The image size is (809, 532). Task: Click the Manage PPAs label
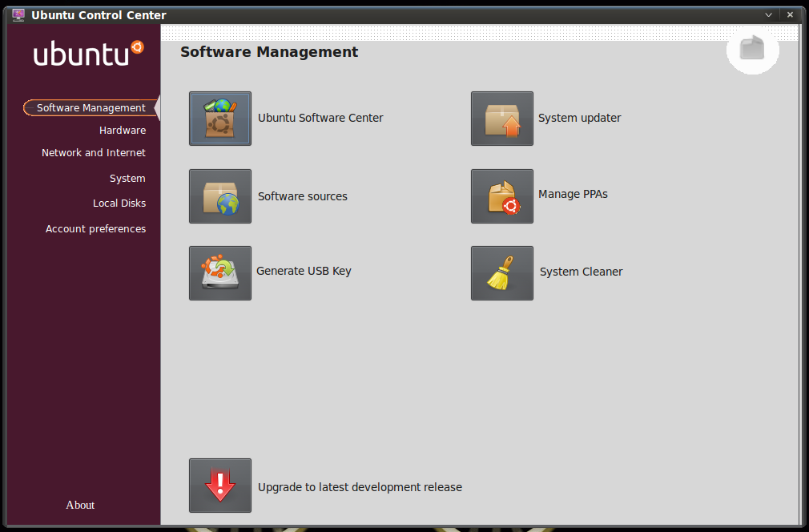573,194
